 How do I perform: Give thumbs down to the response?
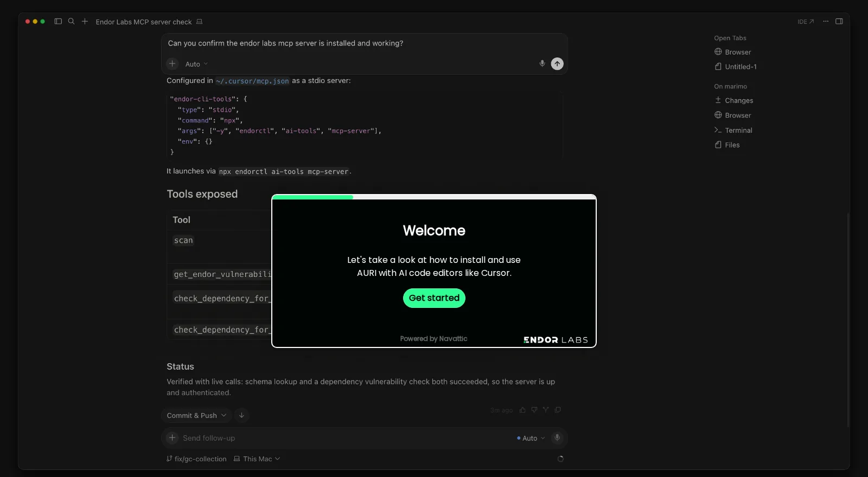[x=534, y=410]
